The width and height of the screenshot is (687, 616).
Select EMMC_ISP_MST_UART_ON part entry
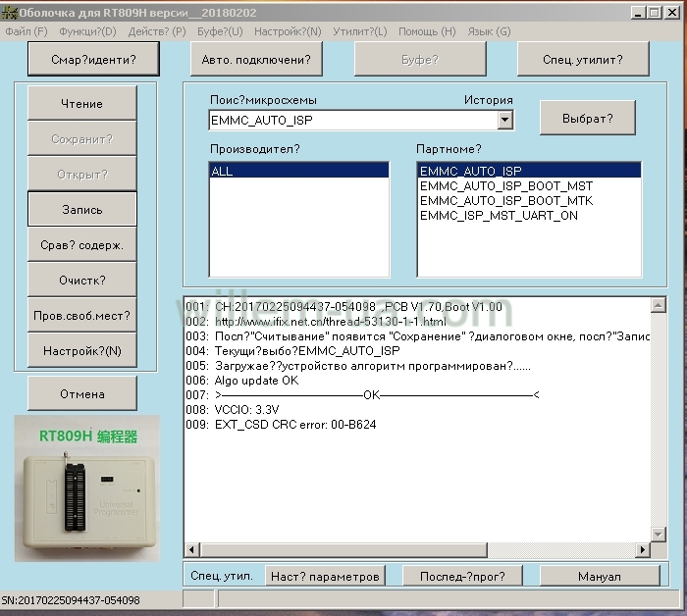click(499, 216)
